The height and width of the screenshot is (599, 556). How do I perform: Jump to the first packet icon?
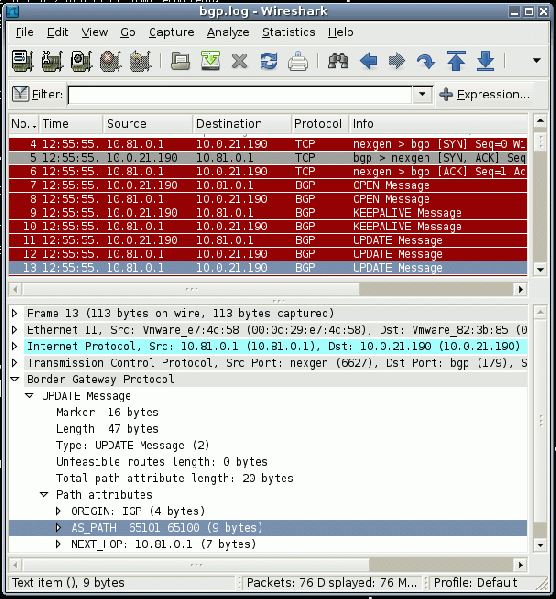pos(456,61)
